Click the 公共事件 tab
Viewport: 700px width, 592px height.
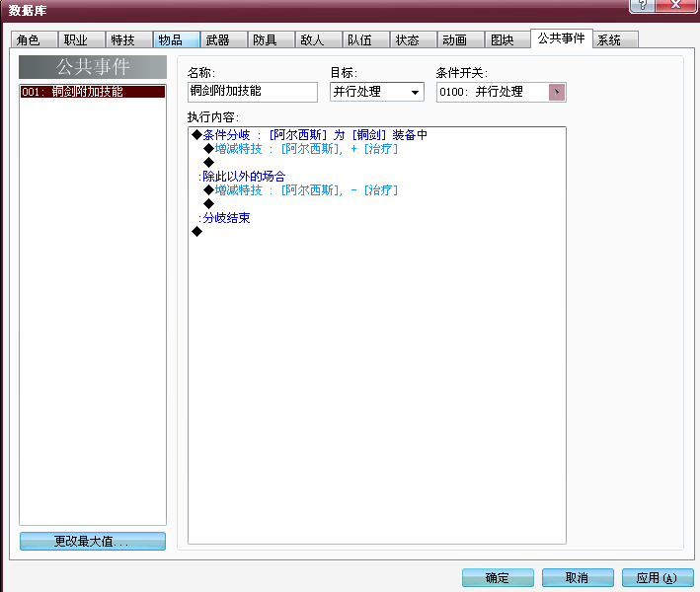click(562, 38)
